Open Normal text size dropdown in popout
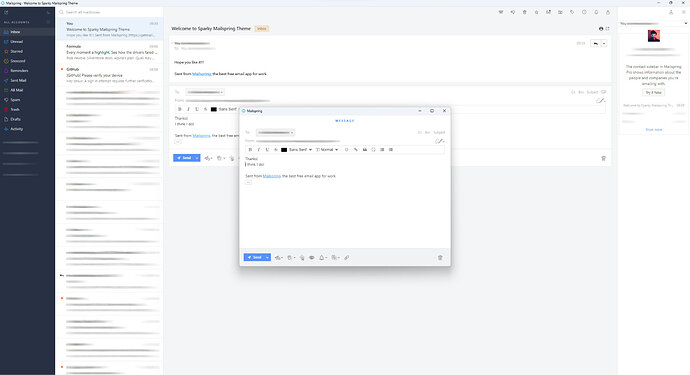The image size is (690, 375). click(x=327, y=150)
